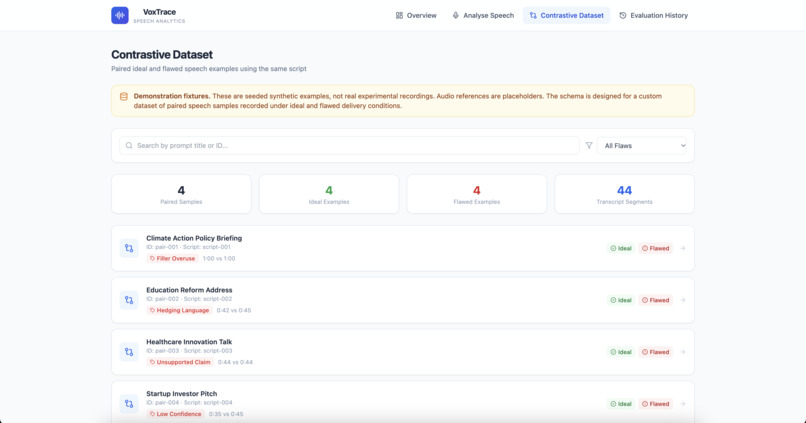Image resolution: width=806 pixels, height=423 pixels.
Task: Click the arrow on Startup Investor Pitch row
Action: (x=683, y=404)
